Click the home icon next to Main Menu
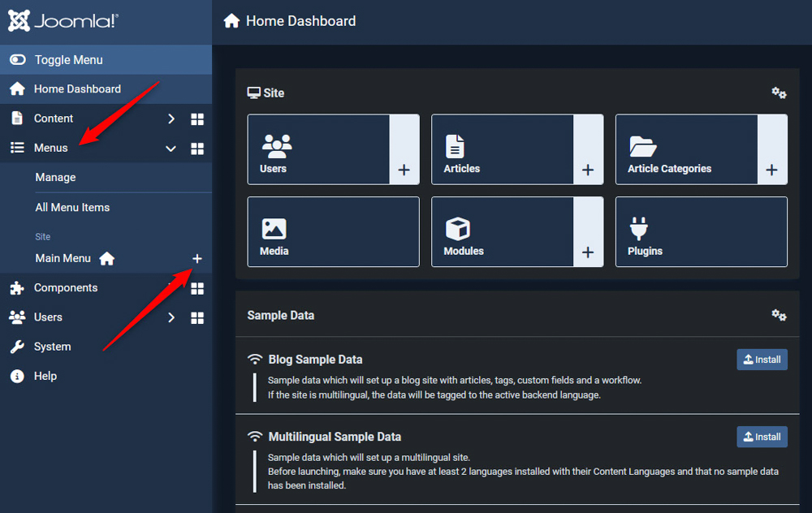Viewport: 812px width, 513px height. (106, 257)
